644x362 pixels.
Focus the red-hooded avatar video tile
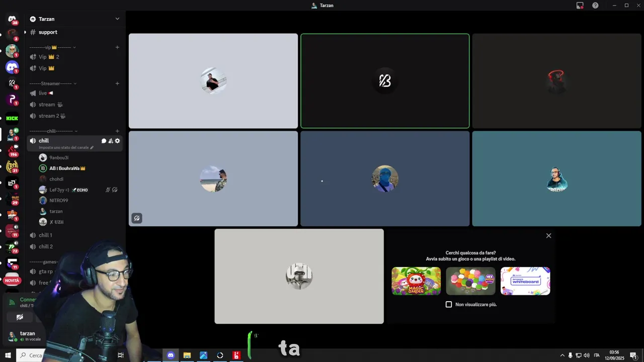click(x=556, y=81)
